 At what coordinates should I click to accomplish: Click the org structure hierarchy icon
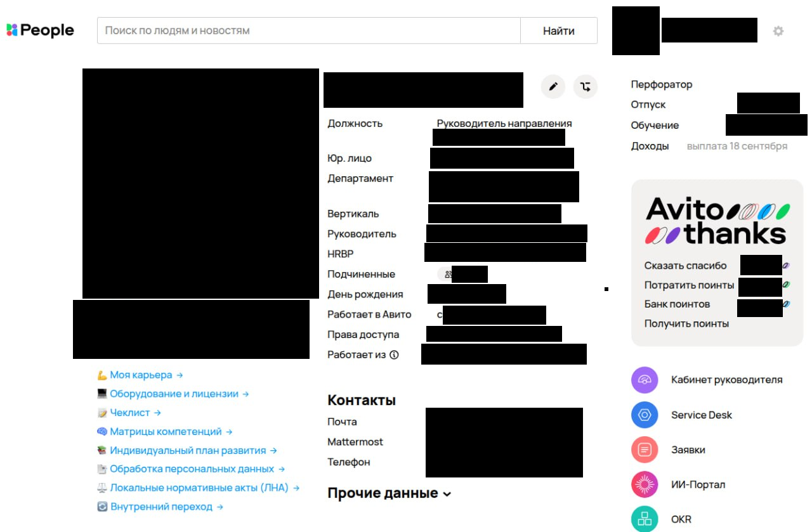(x=586, y=86)
